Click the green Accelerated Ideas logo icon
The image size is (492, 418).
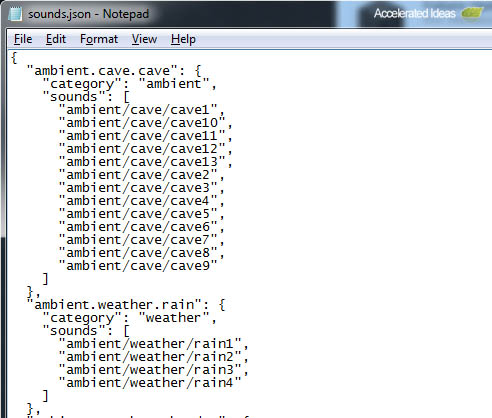point(472,13)
